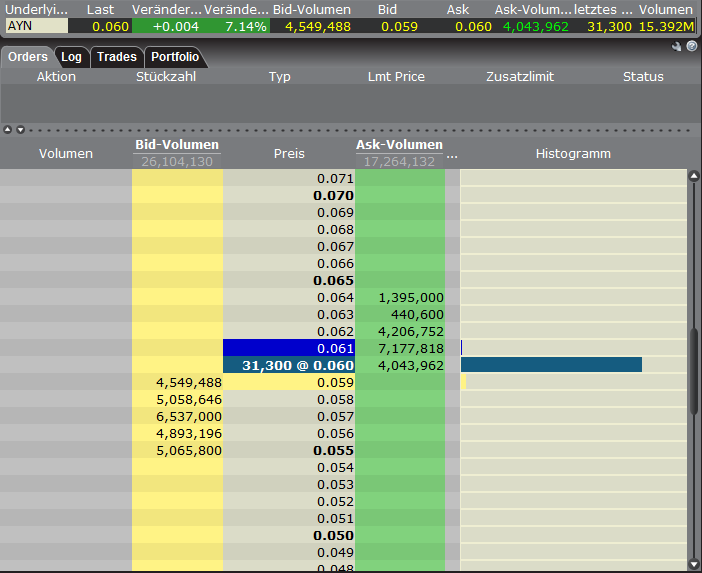Click the blue highlighted 0.061 price cell
The width and height of the screenshot is (702, 573).
point(289,348)
